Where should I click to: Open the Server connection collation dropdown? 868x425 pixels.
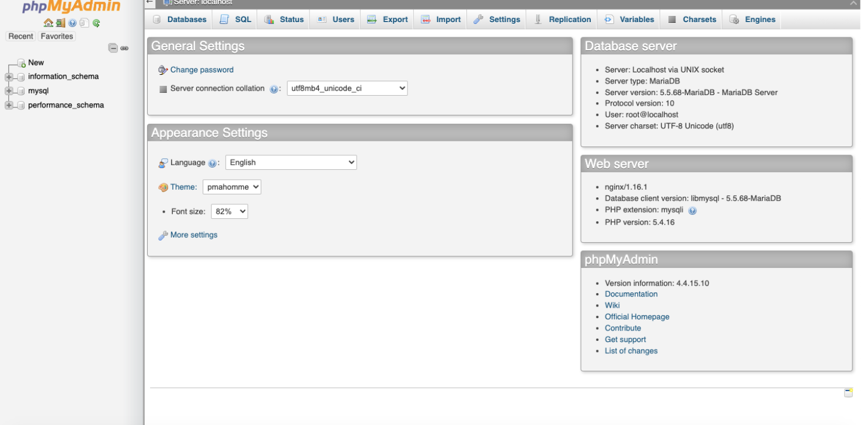(347, 88)
